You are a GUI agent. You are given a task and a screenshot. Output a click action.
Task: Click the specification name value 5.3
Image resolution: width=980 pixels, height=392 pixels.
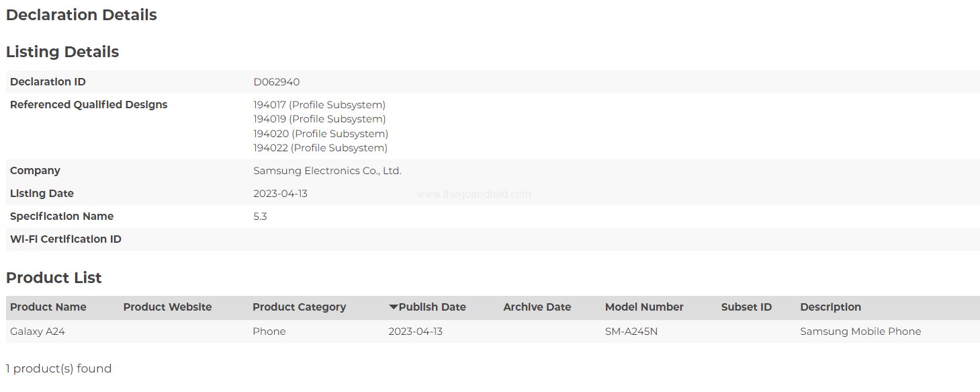[x=260, y=217]
